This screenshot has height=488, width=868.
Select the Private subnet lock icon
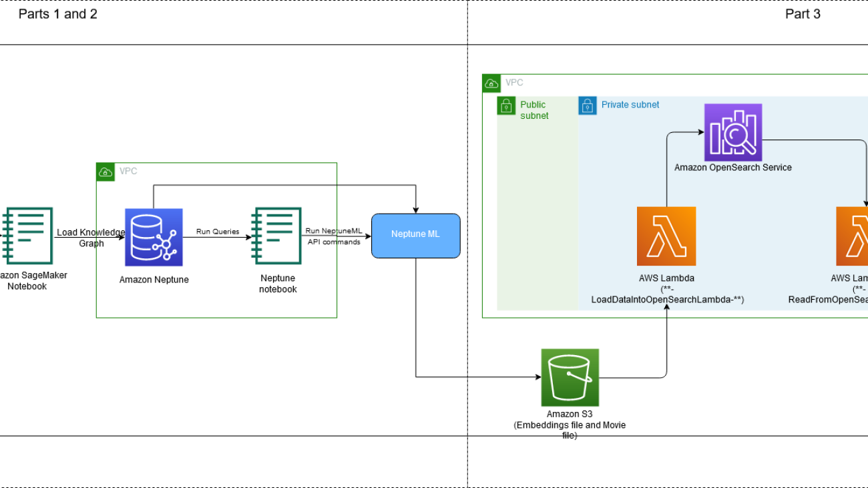tap(587, 105)
